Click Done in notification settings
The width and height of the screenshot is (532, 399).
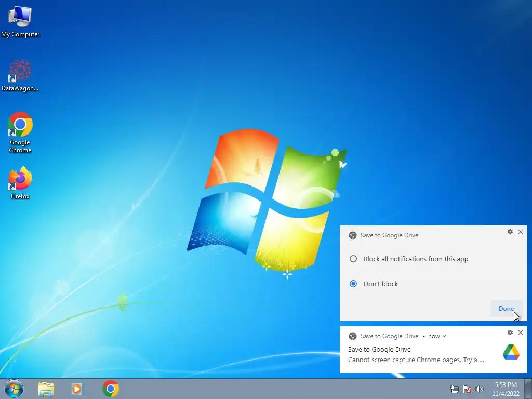pos(506,309)
